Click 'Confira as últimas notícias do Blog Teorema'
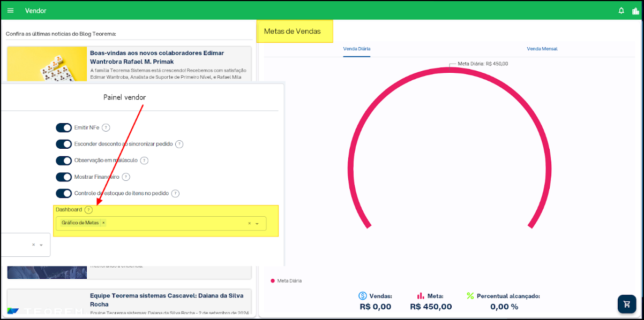 [61, 34]
